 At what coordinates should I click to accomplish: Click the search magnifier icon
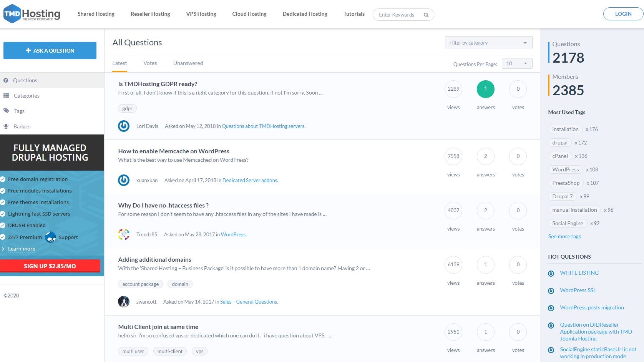426,15
